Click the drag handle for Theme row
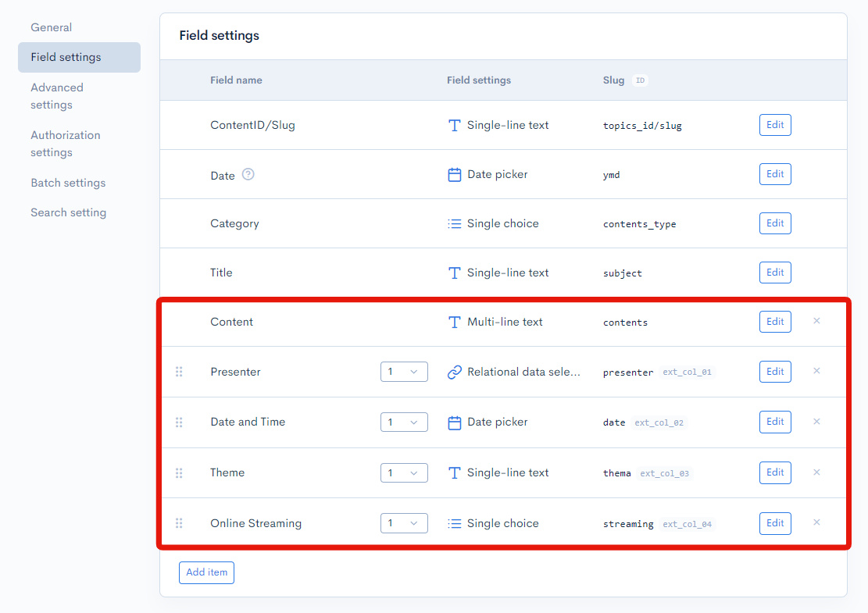 pos(179,472)
